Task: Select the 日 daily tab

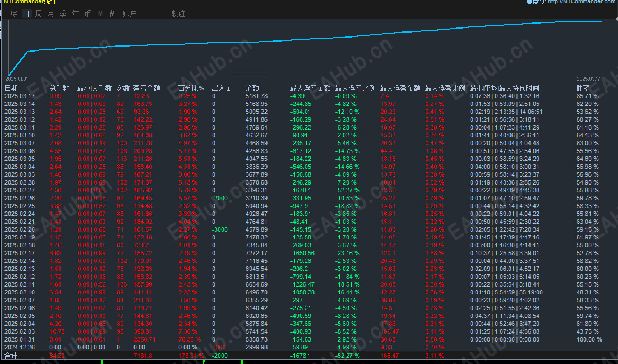Action: coord(26,13)
